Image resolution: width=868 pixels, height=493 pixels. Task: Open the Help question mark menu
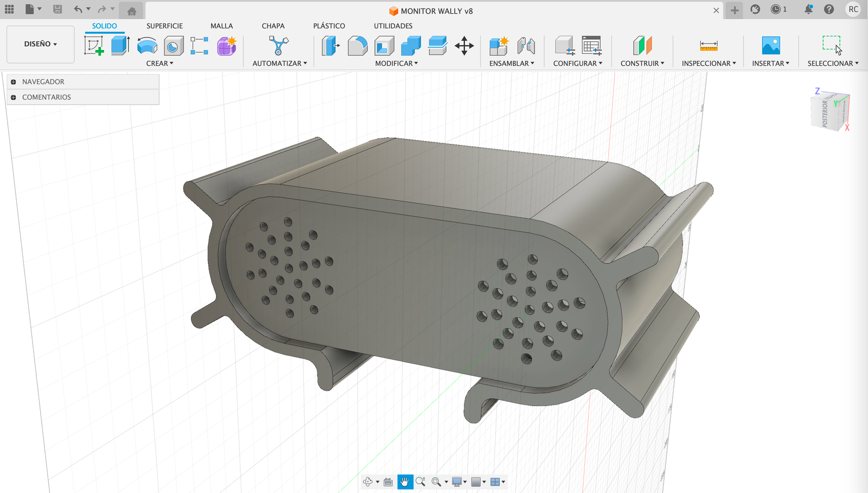click(x=829, y=9)
